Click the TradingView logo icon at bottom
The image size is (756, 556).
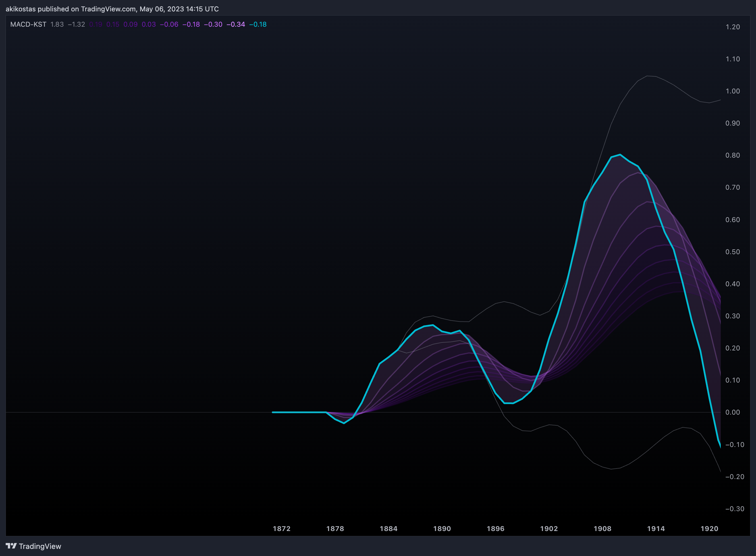11,545
